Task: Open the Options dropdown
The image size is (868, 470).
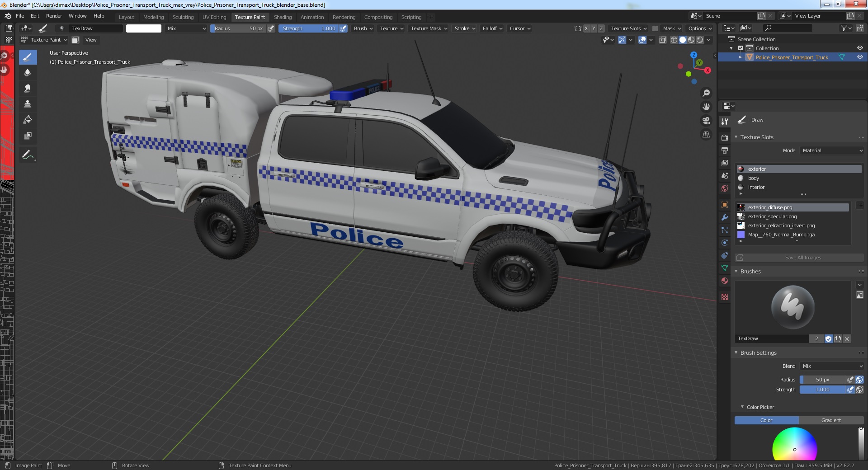Action: tap(700, 28)
